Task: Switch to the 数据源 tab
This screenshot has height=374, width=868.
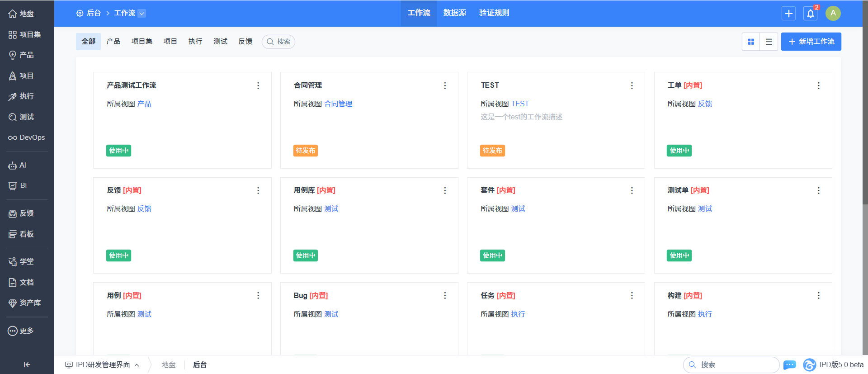Action: coord(454,13)
